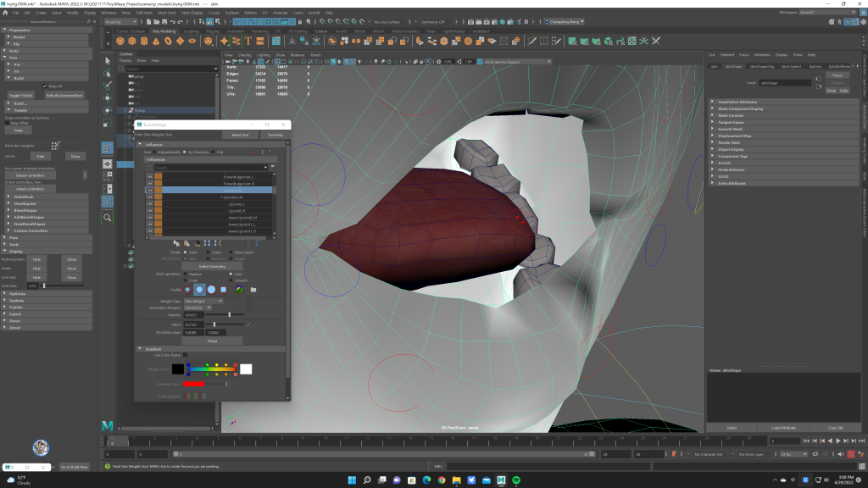Screen dimensions: 868x488
Task: Enable the Use Color Ramp checkbox
Action: tap(186, 355)
